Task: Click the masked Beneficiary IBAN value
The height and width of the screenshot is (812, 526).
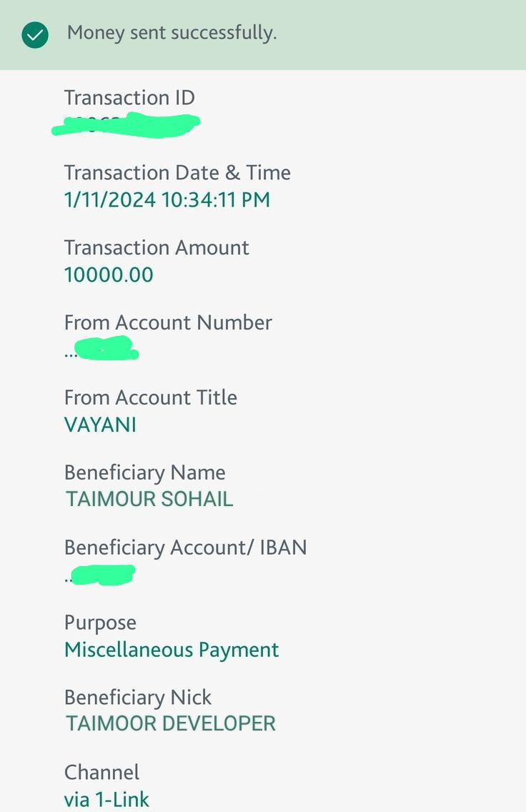Action: [x=101, y=575]
